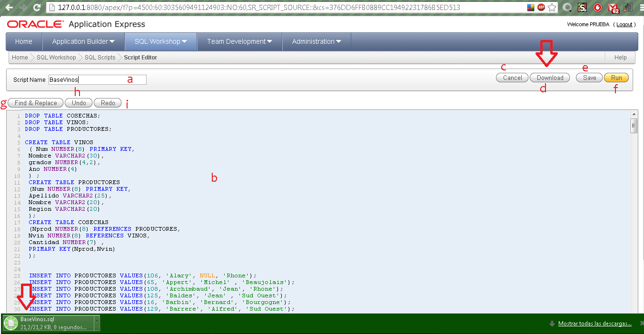Run the SQL script
This screenshot has width=644, height=334.
coord(616,77)
